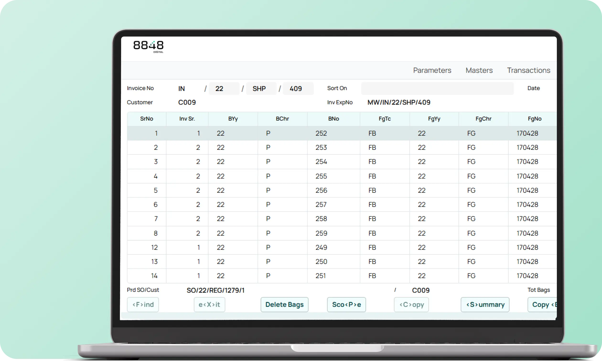Select the table row with BNo 252
The width and height of the screenshot is (602, 364).
pyautogui.click(x=342, y=133)
